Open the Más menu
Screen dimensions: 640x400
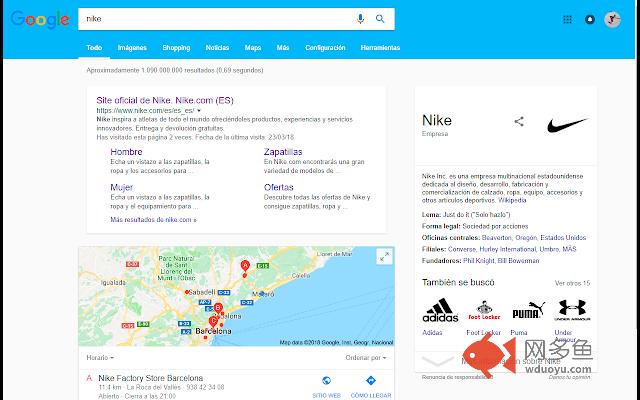click(x=283, y=48)
